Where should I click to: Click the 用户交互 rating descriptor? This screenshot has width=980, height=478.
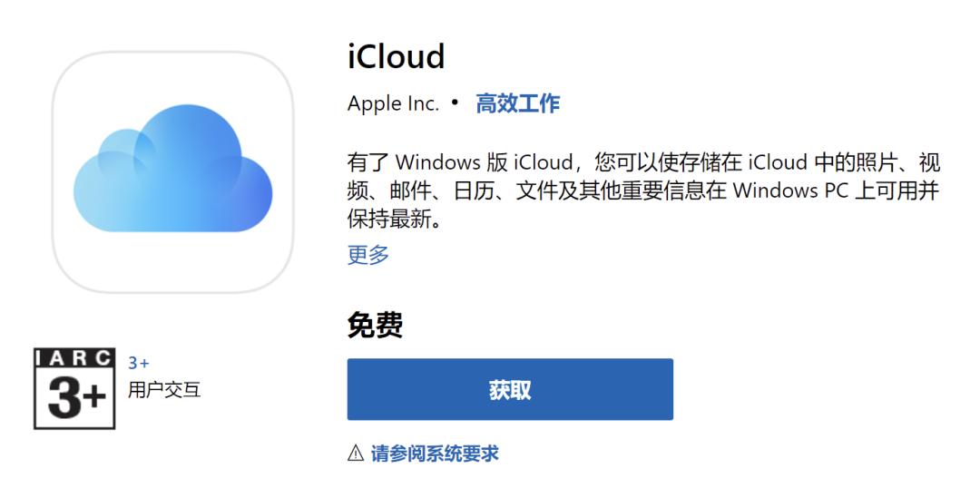point(164,390)
